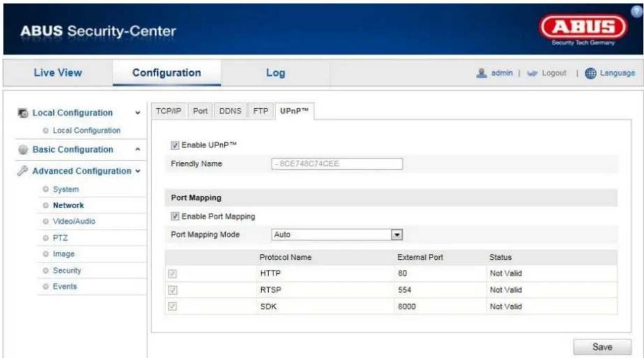
Task: Click the SDK row Not Valid status
Action: [x=506, y=306]
